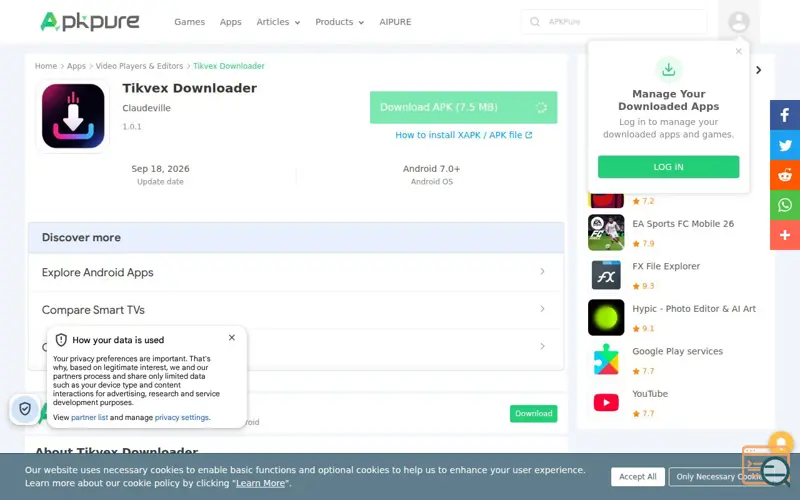The image size is (800, 500).
Task: Open the partner list link
Action: pos(89,417)
